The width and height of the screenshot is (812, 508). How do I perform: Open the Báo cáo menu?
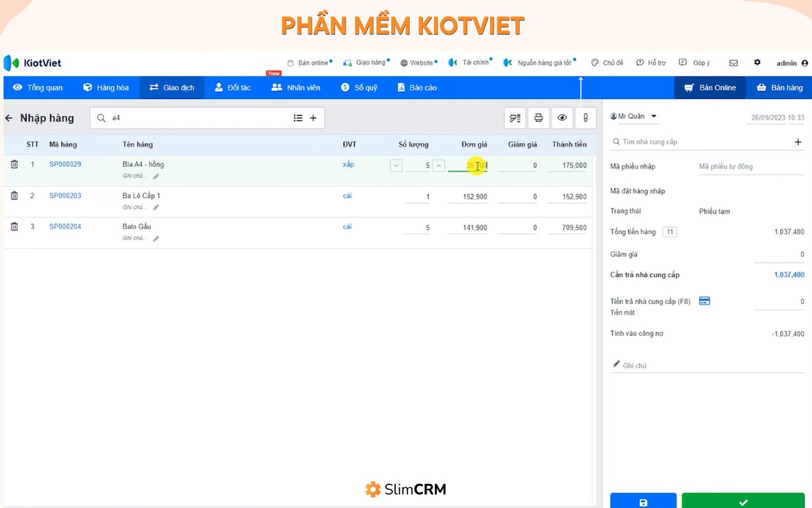(x=417, y=88)
